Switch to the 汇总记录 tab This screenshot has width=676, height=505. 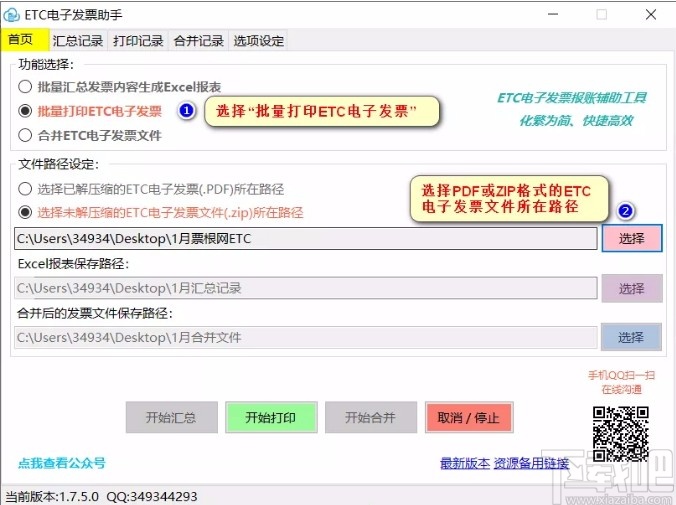[x=78, y=41]
